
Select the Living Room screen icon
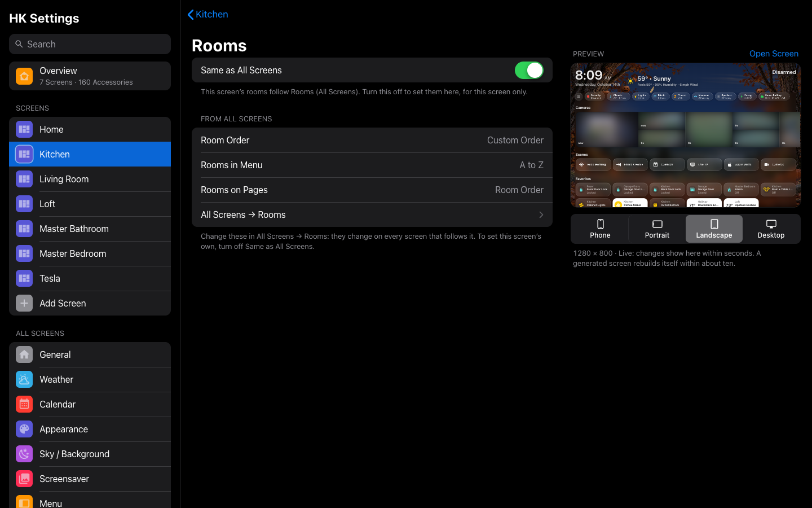point(24,179)
